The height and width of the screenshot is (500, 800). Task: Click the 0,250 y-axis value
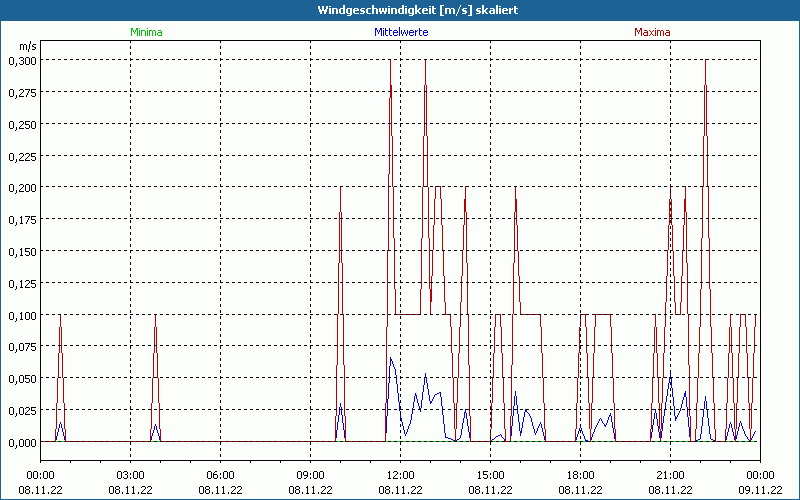pyautogui.click(x=22, y=124)
